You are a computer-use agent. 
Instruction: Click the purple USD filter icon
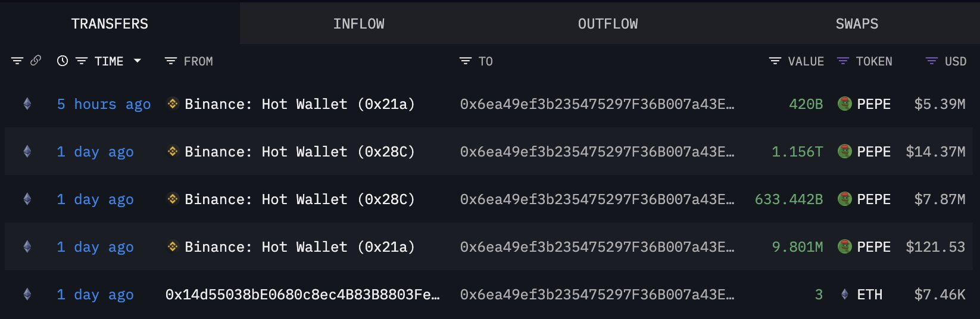932,61
